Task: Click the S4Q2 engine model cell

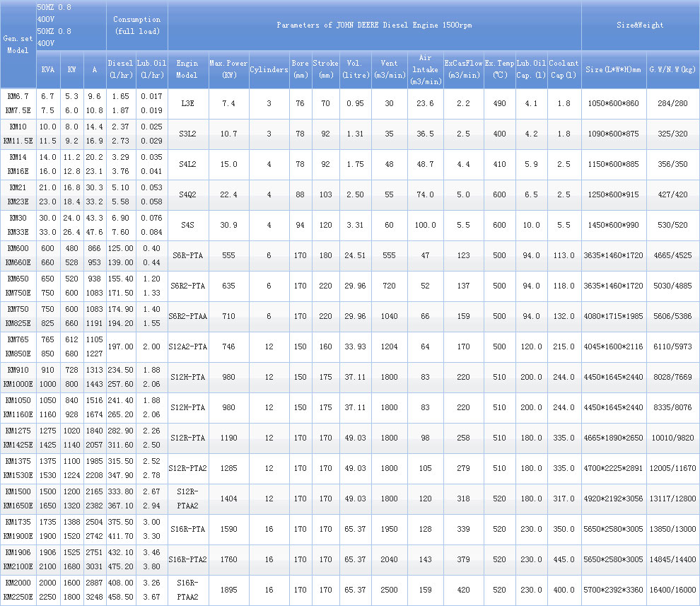Action: (x=187, y=194)
